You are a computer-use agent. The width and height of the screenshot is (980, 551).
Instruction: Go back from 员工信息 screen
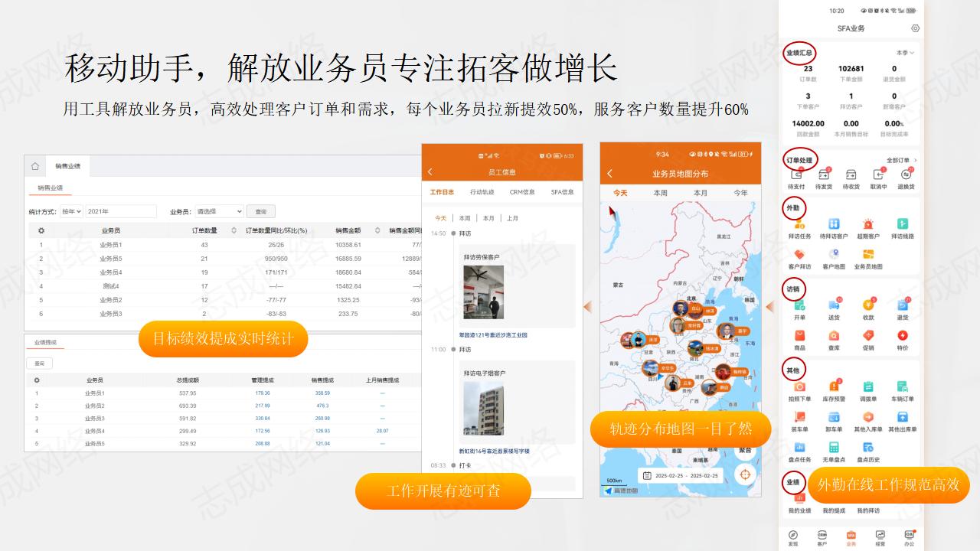pyautogui.click(x=430, y=172)
